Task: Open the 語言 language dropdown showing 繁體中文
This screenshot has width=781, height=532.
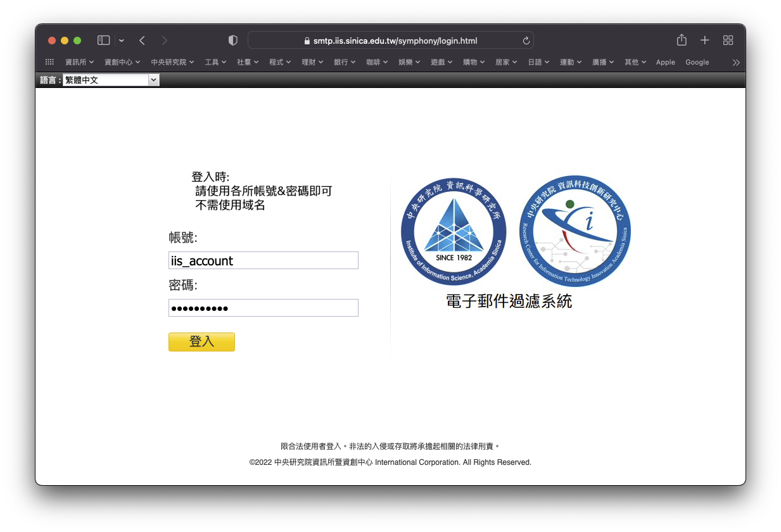Action: [111, 80]
